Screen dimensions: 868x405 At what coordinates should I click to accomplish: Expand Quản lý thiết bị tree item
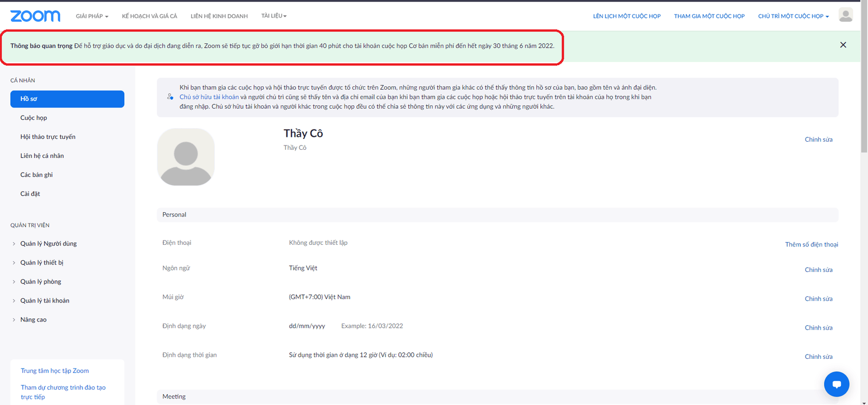[x=42, y=263]
